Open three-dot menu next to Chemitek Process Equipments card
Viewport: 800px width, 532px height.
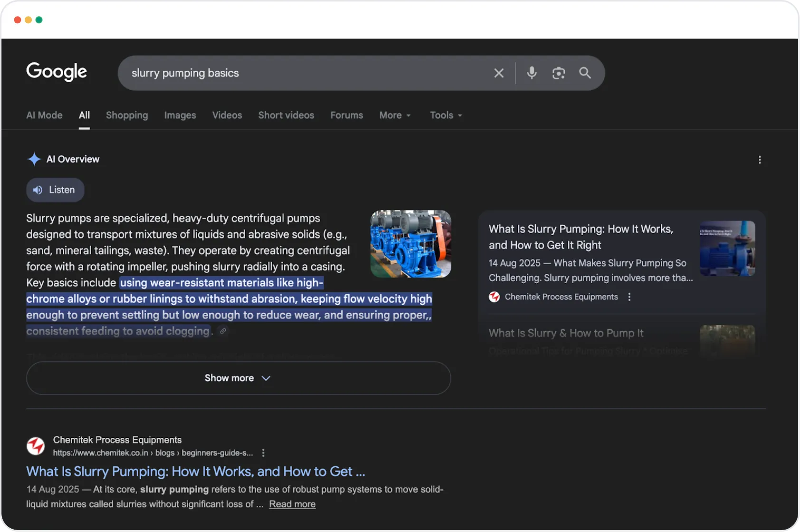click(x=629, y=297)
